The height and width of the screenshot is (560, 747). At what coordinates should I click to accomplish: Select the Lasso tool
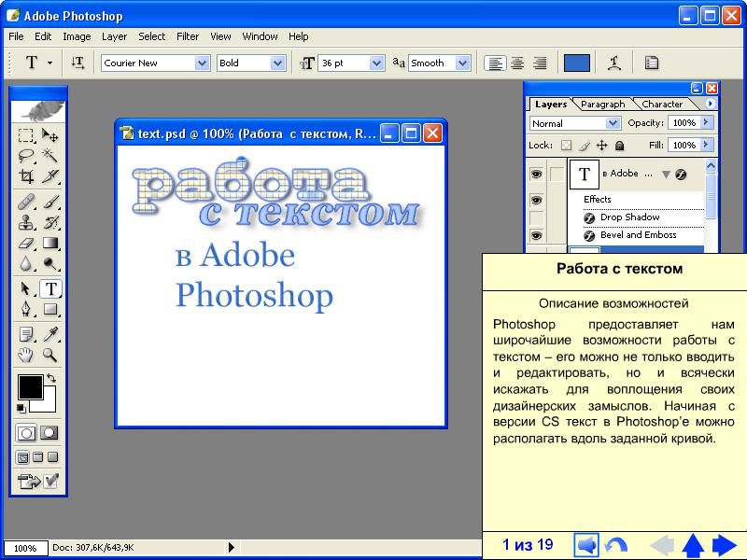[26, 156]
